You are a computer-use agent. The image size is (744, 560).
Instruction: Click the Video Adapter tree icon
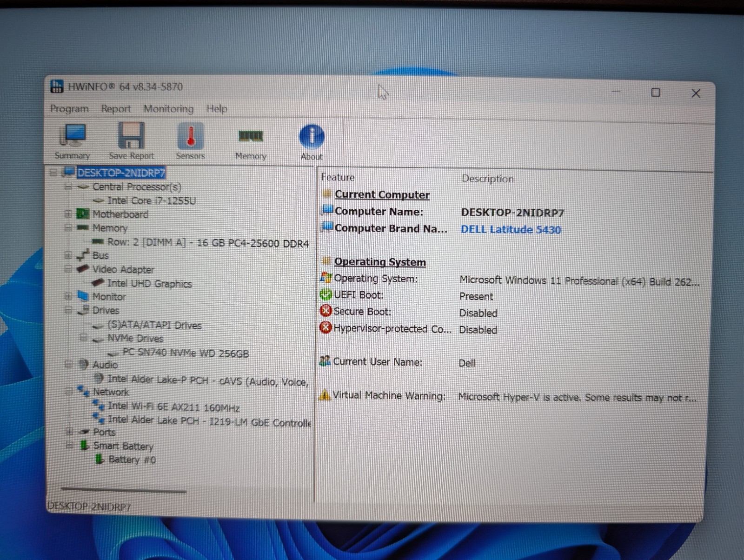coord(83,268)
